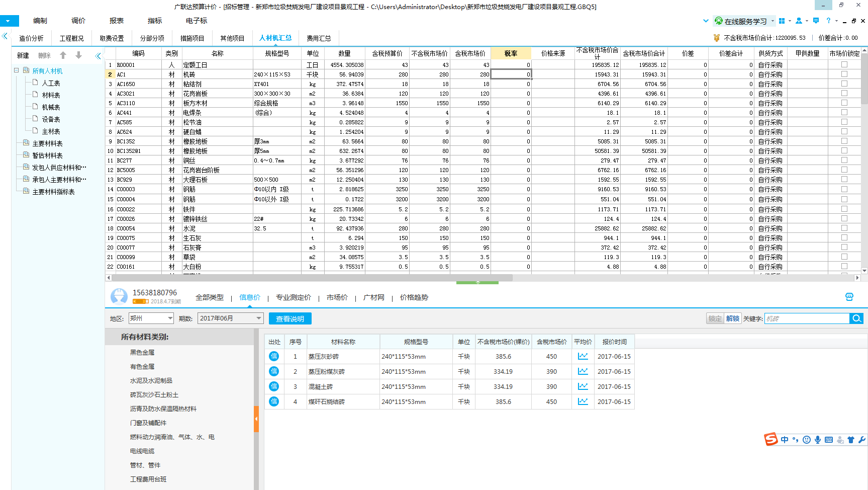Expand the 在线服务学习 dropdown arrow
Screen dimensions: 868x490
(773, 21)
